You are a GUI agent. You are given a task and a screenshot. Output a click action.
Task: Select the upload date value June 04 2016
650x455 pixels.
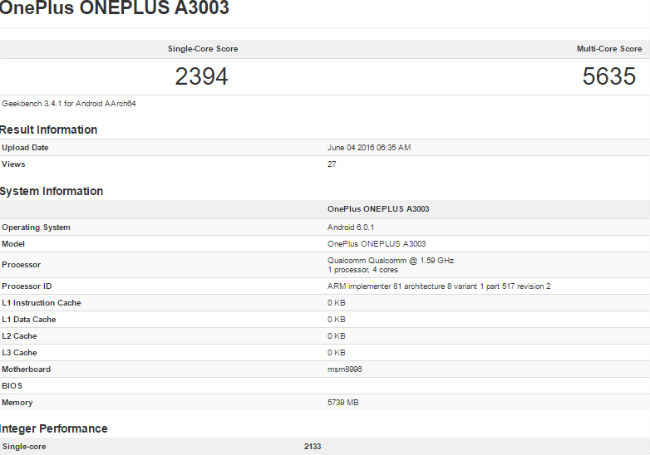click(369, 148)
